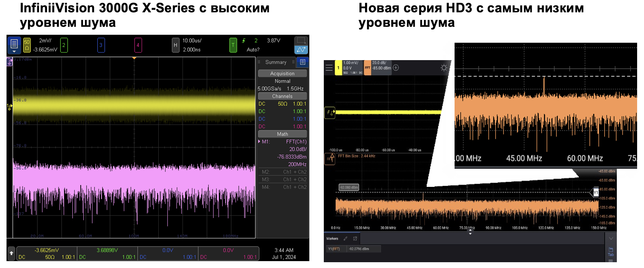Open the HD3 hamburger menu
This screenshot has height=268, width=644.
pos(329,68)
